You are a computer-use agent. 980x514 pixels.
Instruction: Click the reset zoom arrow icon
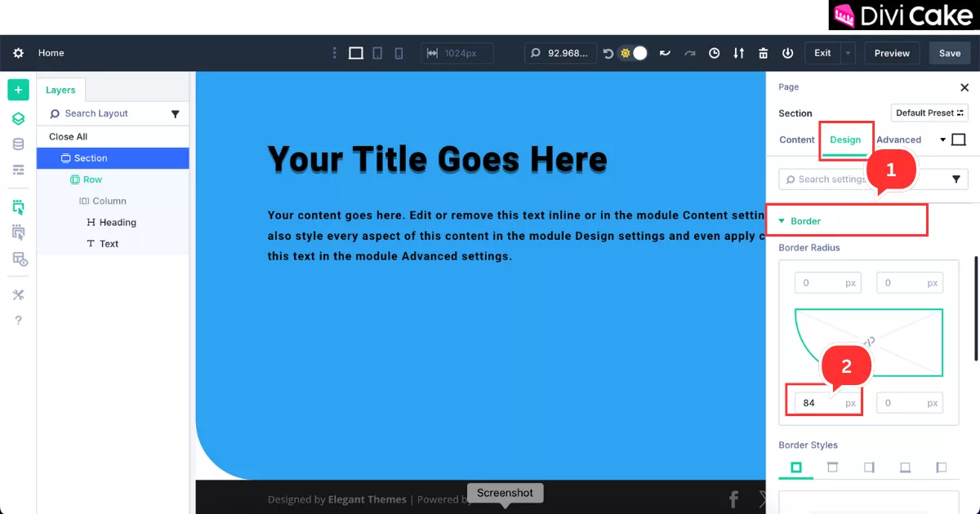pyautogui.click(x=608, y=53)
